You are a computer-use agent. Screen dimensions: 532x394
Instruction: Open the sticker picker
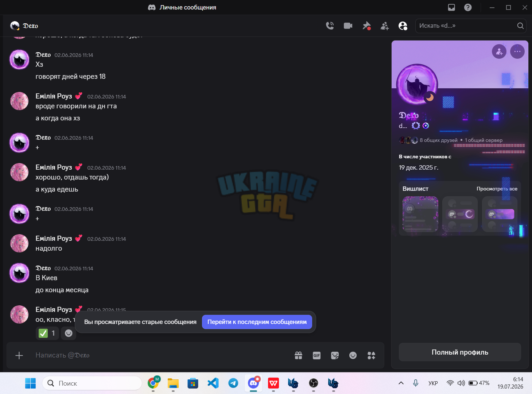click(335, 355)
